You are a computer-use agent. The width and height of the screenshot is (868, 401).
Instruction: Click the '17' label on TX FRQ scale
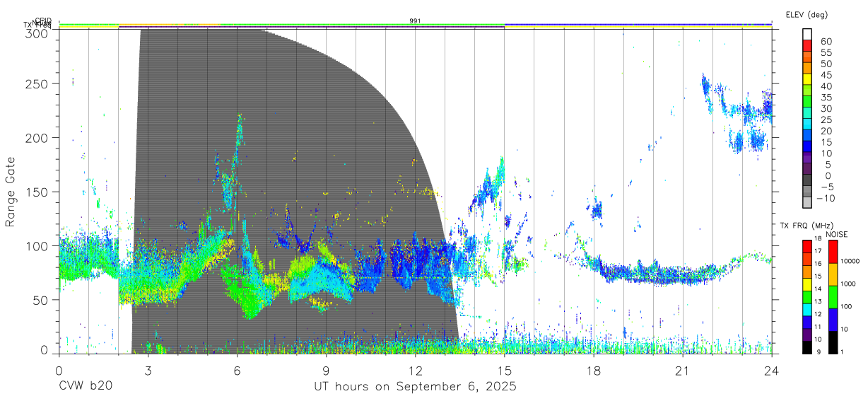click(818, 251)
